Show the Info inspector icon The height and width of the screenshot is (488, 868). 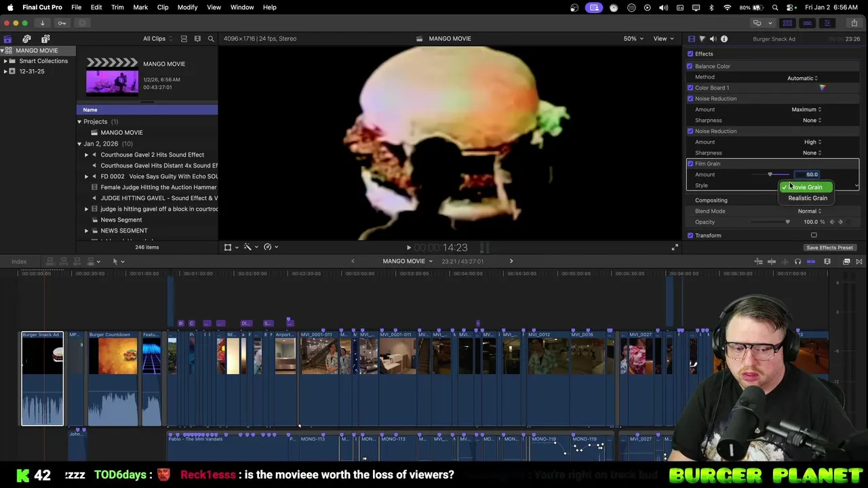(x=724, y=39)
